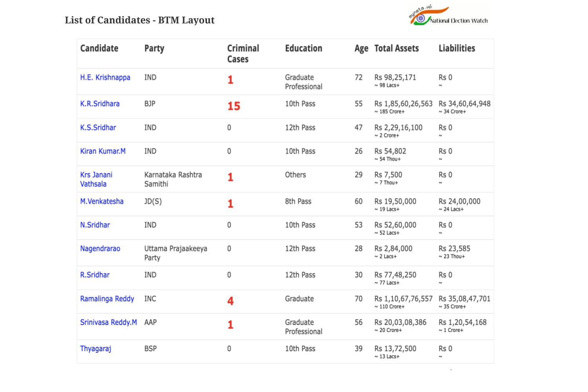The height and width of the screenshot is (392, 588).
Task: Click the Others education cell
Action: 295,175
